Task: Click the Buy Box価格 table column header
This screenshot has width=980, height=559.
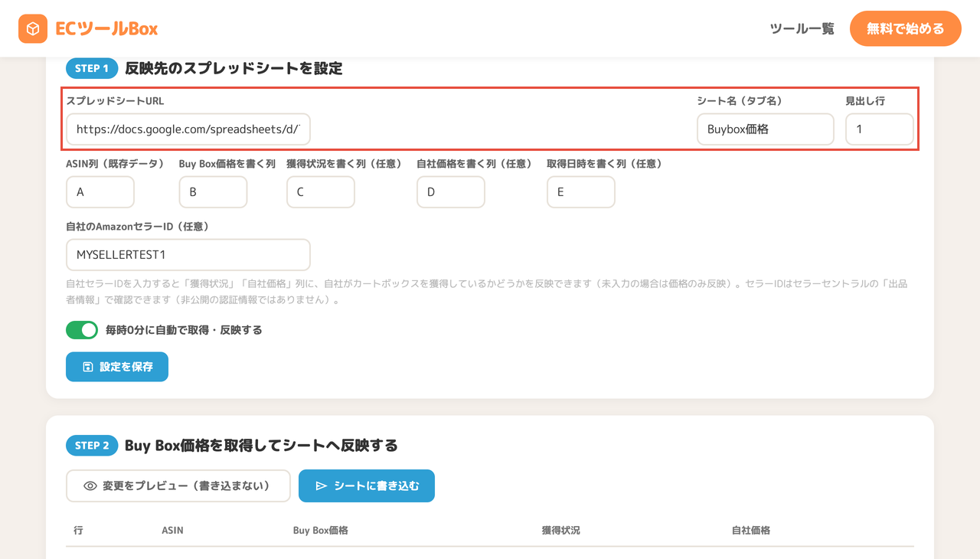Action: 321,530
